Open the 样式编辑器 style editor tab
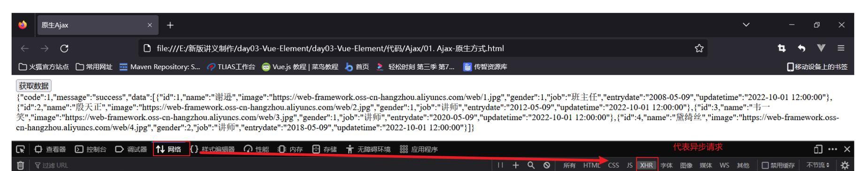 click(213, 149)
